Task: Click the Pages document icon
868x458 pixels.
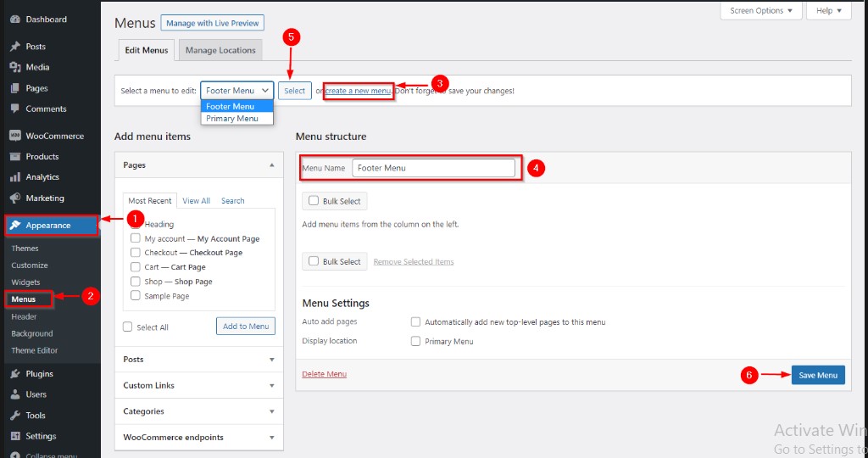Action: pos(15,88)
